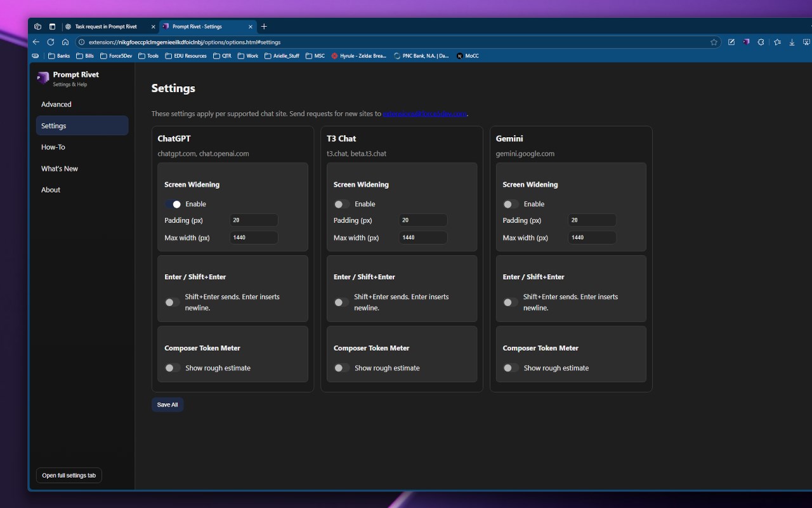Open the Banks bookmark folder
This screenshot has width=812, height=508.
59,56
